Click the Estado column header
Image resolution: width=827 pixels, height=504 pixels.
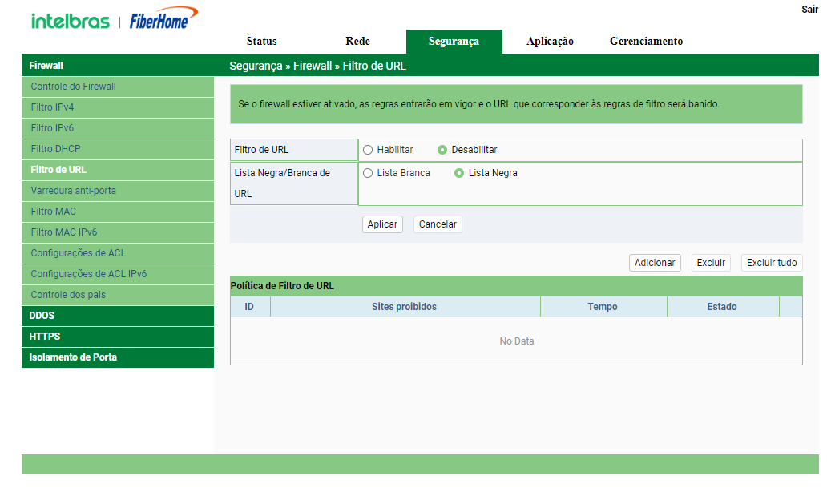click(x=722, y=307)
